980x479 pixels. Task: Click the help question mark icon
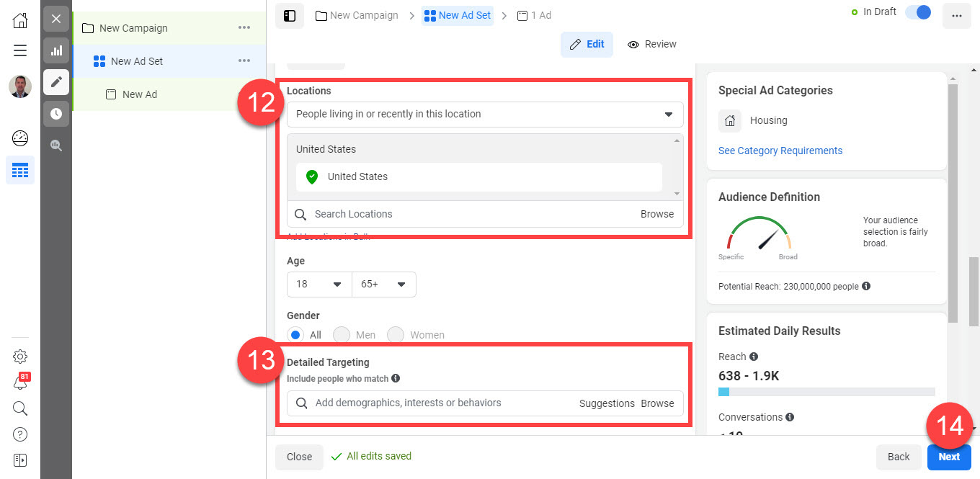[x=20, y=434]
